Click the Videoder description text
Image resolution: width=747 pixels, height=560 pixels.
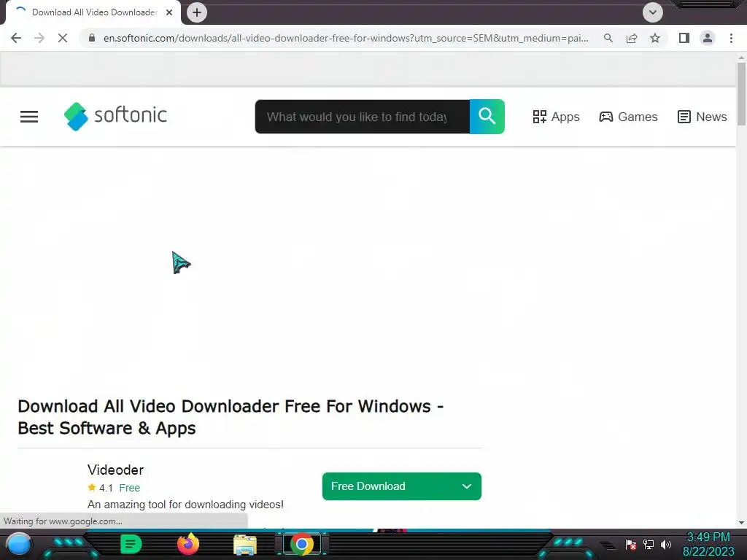pyautogui.click(x=185, y=505)
